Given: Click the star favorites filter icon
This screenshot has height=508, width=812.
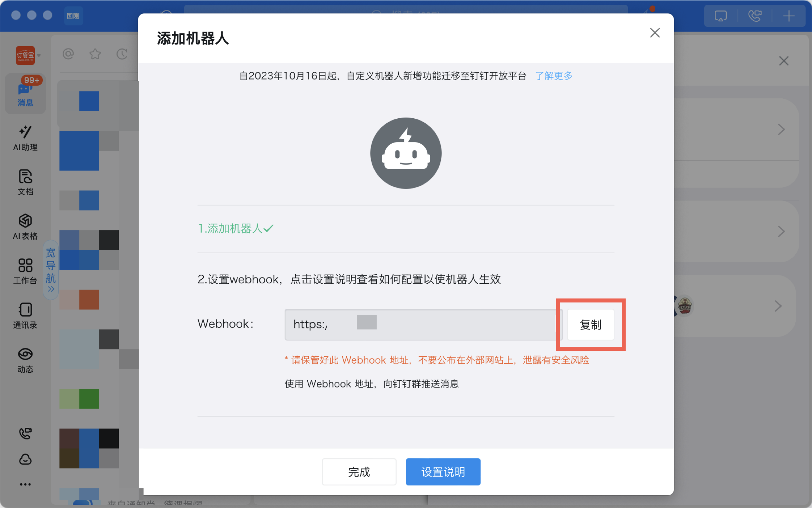Looking at the screenshot, I should tap(95, 54).
